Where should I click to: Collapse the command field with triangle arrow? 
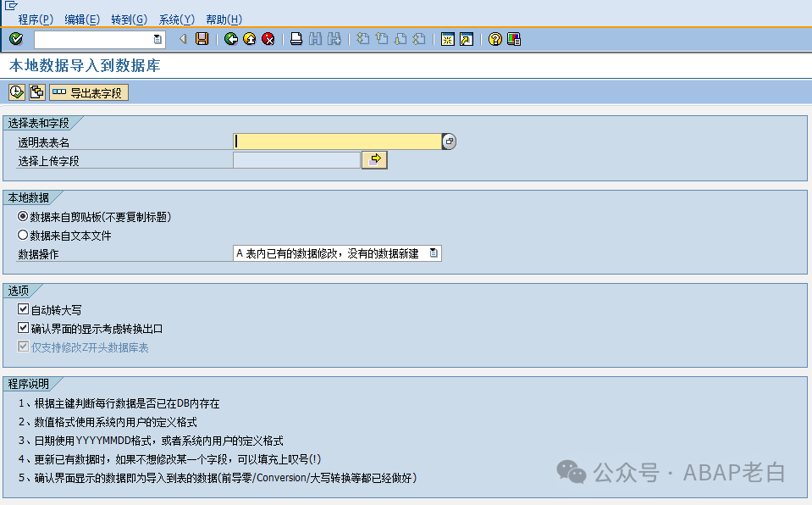tap(183, 39)
